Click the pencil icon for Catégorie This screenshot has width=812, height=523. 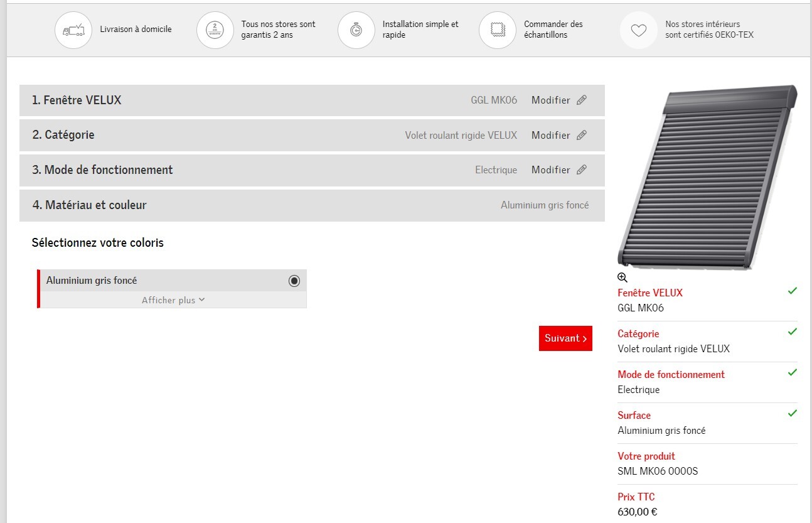(x=582, y=135)
